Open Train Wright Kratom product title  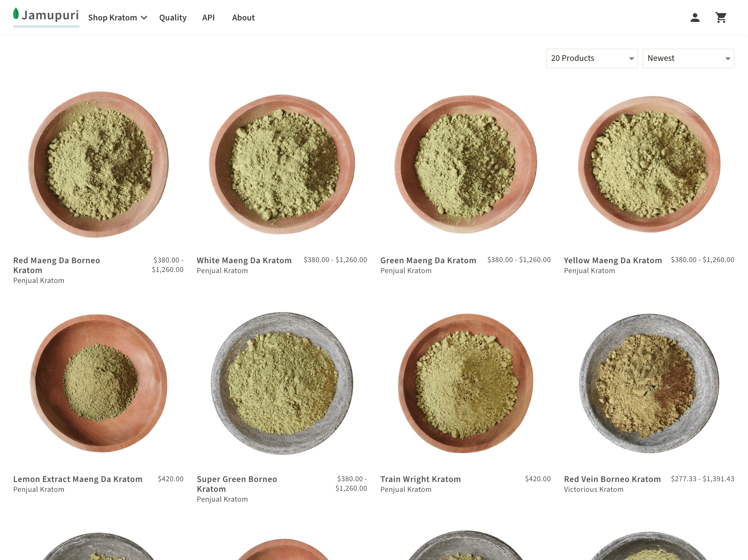pyautogui.click(x=420, y=479)
